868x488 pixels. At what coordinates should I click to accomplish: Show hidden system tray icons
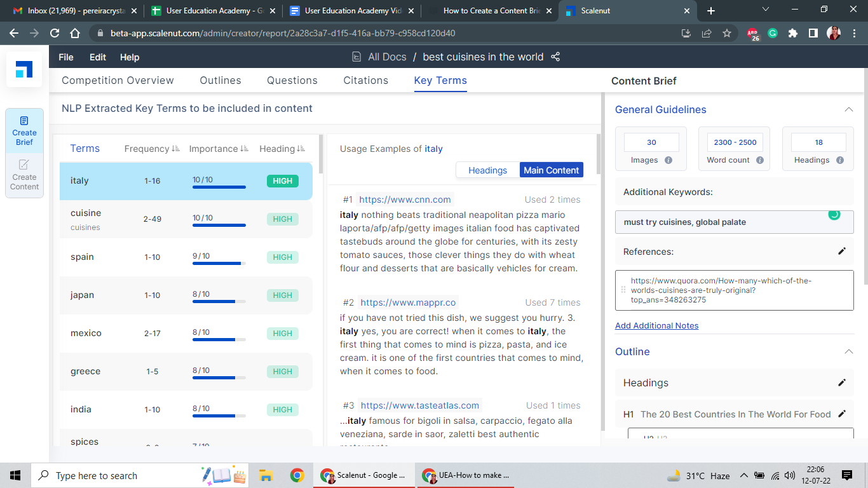tap(743, 475)
